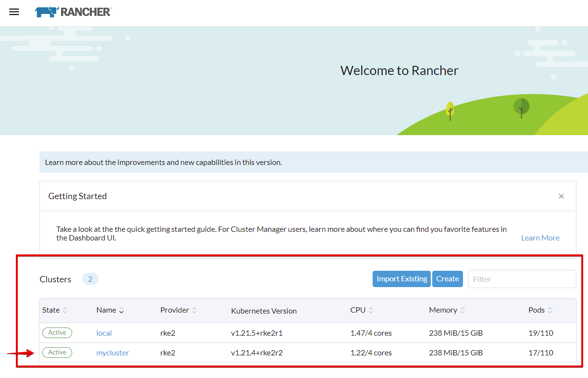Focus the cluster Filter input field
Image resolution: width=588 pixels, height=378 pixels.
(522, 279)
